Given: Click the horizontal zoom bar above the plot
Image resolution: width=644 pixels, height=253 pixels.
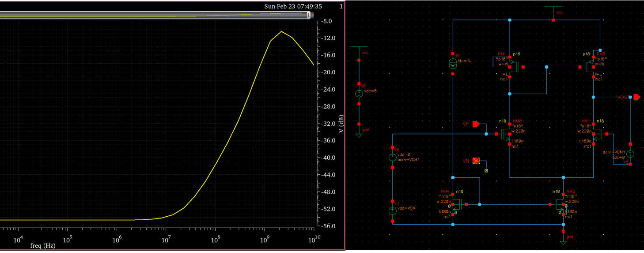Looking at the screenshot, I should click(x=155, y=15).
